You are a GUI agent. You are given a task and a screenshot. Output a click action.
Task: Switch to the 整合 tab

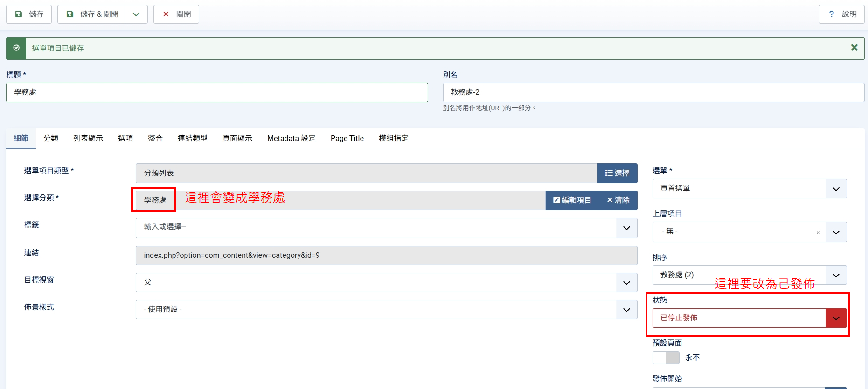pos(155,138)
